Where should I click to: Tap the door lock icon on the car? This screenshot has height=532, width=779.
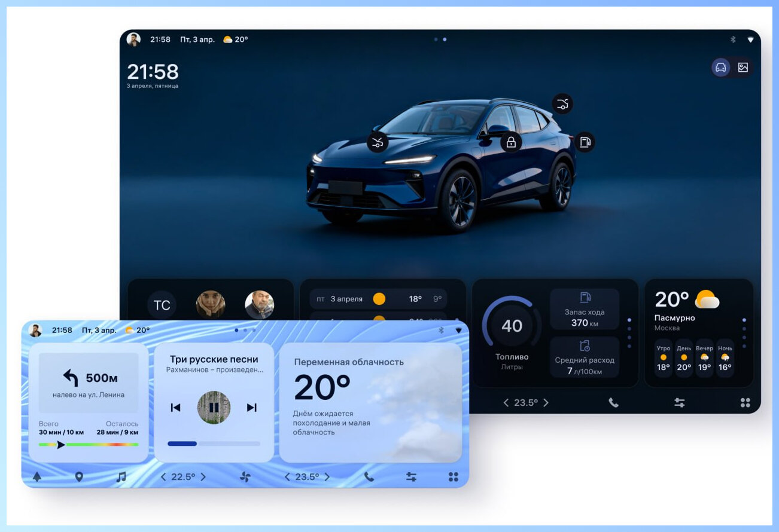pos(511,142)
